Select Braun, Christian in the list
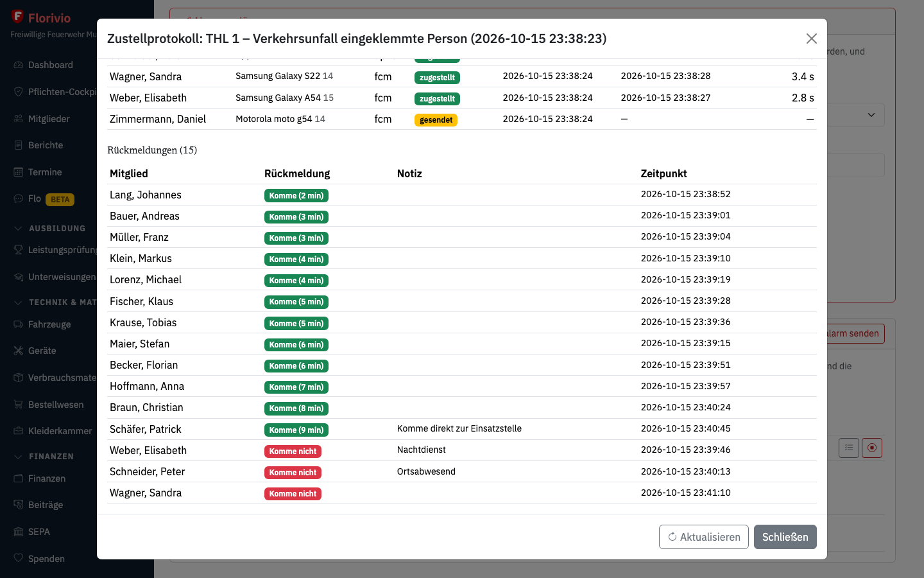Viewport: 924px width, 578px height. click(146, 407)
